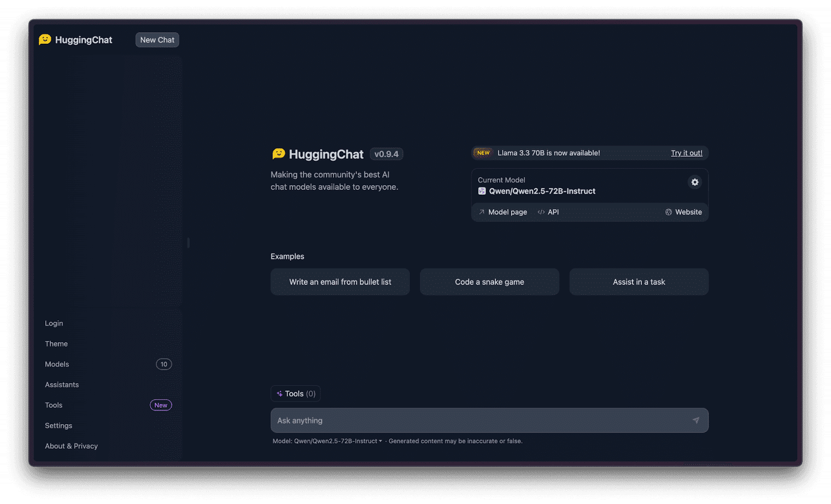Open About & Privacy
This screenshot has width=831, height=504.
[71, 446]
